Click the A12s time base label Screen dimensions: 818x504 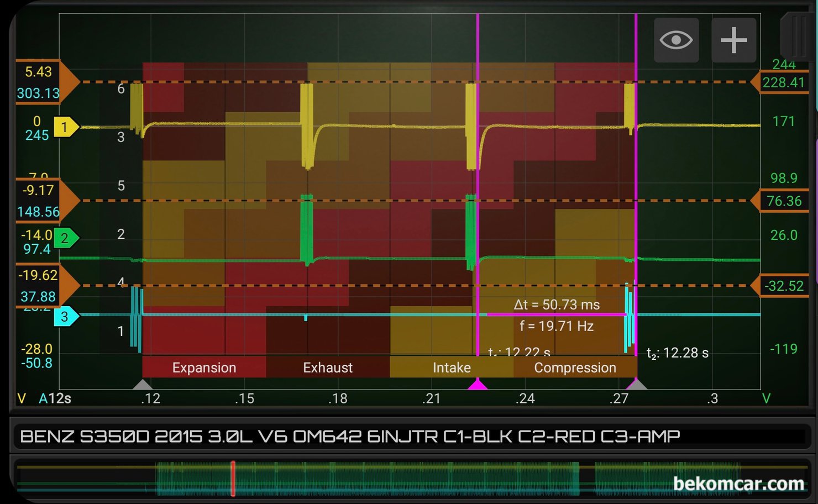click(x=55, y=398)
